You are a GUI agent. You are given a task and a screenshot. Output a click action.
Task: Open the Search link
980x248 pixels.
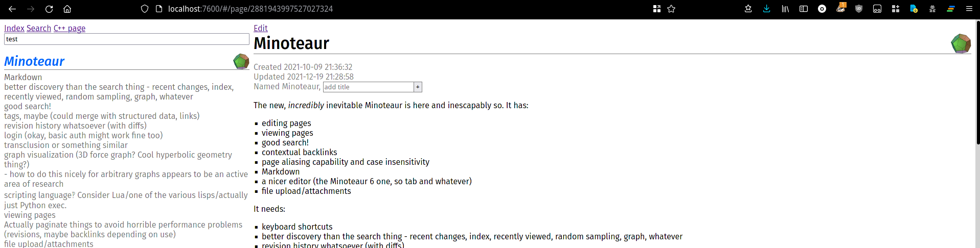click(x=39, y=29)
